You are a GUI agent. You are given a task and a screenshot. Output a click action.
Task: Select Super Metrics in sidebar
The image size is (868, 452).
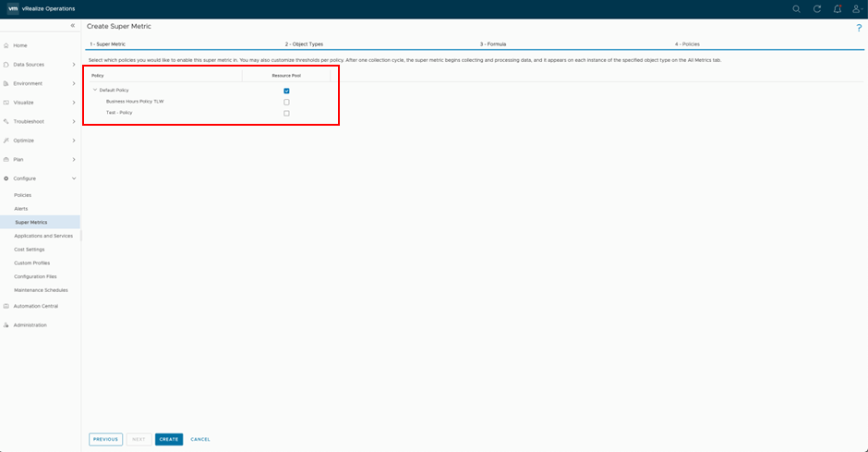(40, 222)
